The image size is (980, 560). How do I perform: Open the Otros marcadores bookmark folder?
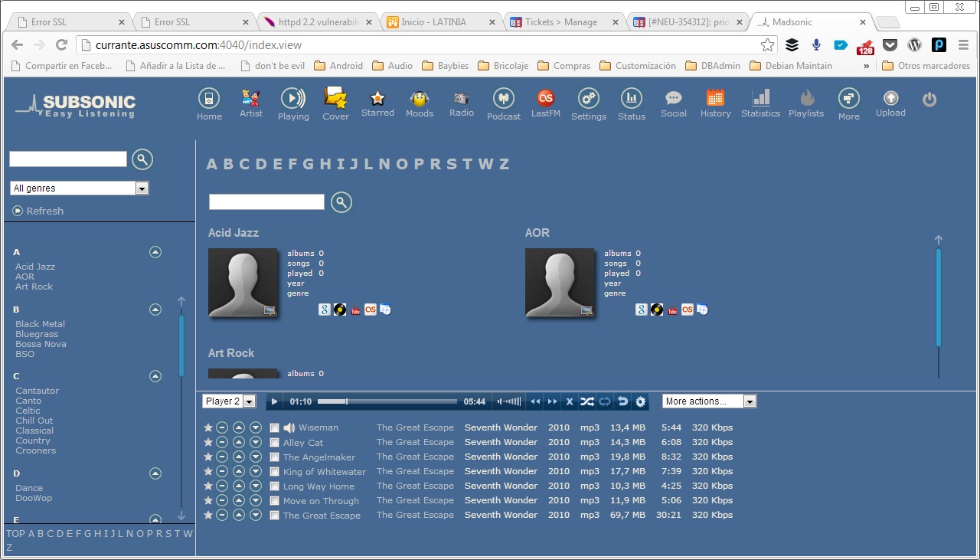click(x=926, y=66)
